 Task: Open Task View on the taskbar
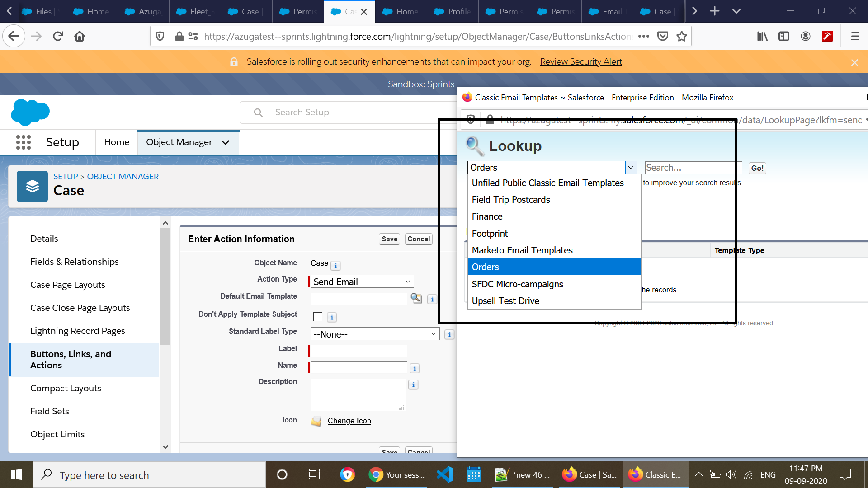tap(314, 474)
